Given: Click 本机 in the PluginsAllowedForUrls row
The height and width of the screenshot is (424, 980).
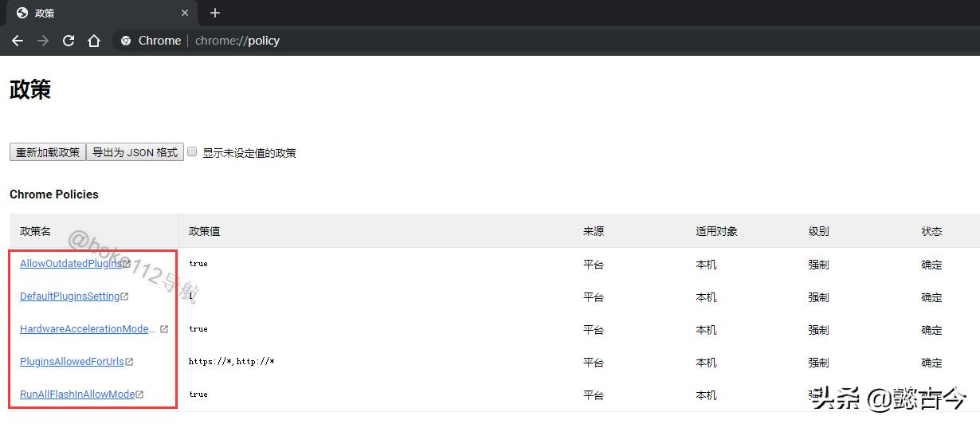Looking at the screenshot, I should [x=706, y=363].
